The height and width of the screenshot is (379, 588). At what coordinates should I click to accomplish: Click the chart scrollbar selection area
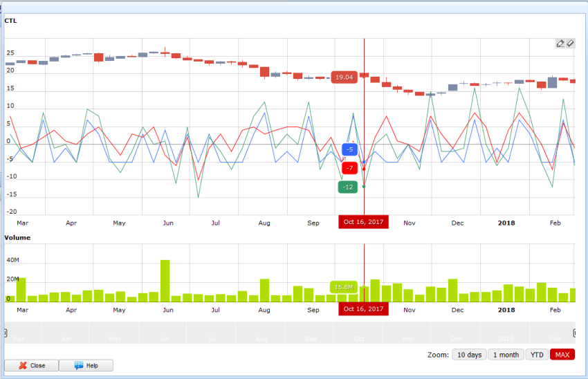point(291,333)
